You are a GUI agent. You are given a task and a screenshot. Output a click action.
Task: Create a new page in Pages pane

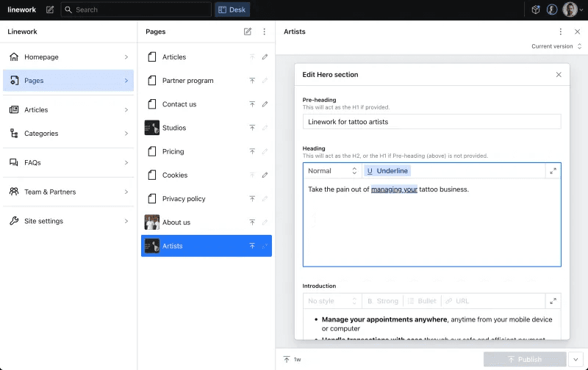pos(248,32)
